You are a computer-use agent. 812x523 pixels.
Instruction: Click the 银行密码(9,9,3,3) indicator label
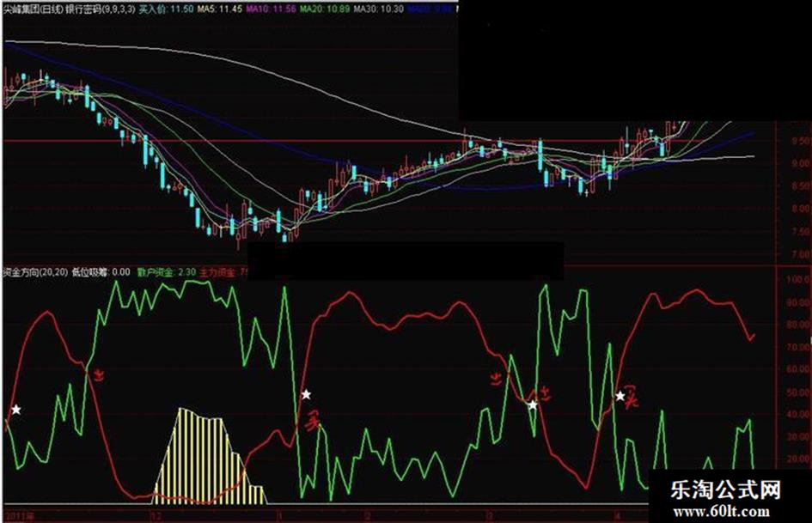[101, 9]
